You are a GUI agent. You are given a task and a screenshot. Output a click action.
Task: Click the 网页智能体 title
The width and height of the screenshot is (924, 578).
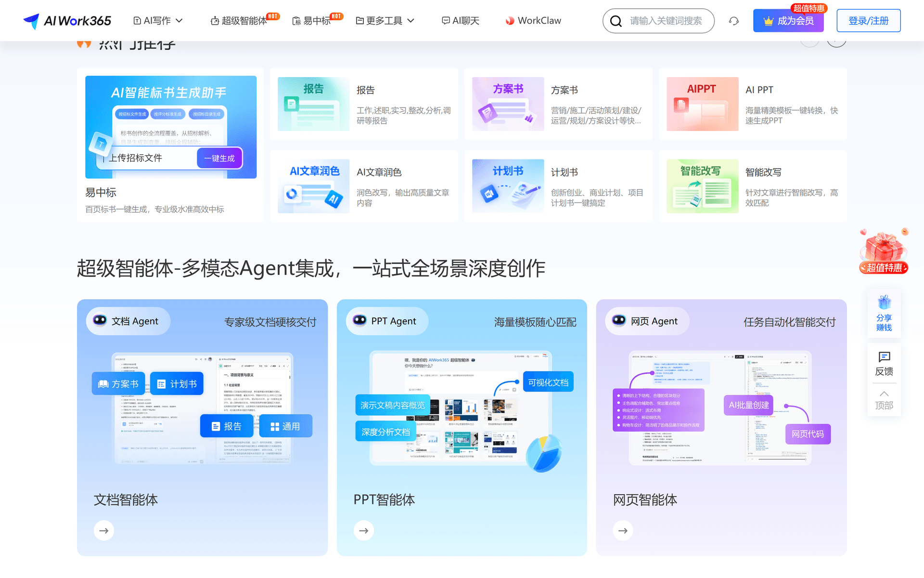(645, 499)
